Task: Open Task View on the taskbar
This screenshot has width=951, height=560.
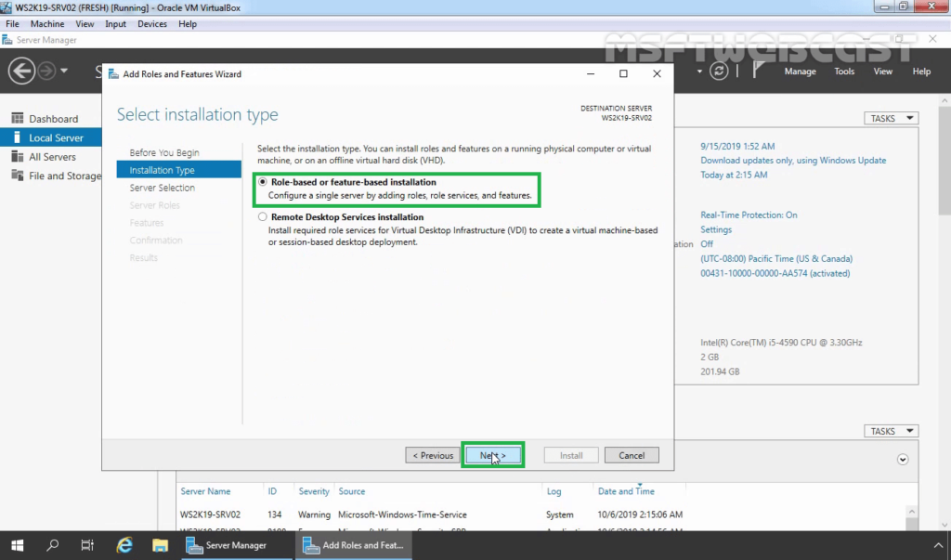Action: (x=87, y=545)
